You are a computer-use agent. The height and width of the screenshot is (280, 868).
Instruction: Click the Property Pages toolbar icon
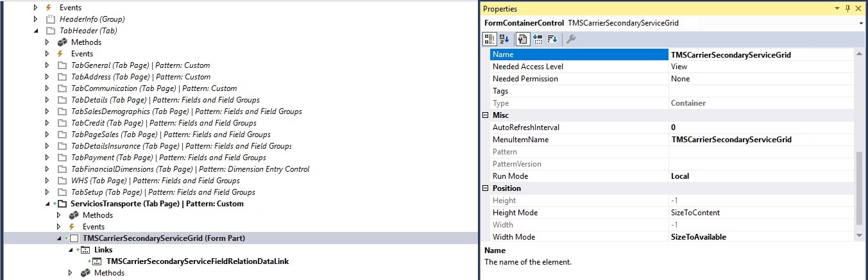pyautogui.click(x=523, y=40)
